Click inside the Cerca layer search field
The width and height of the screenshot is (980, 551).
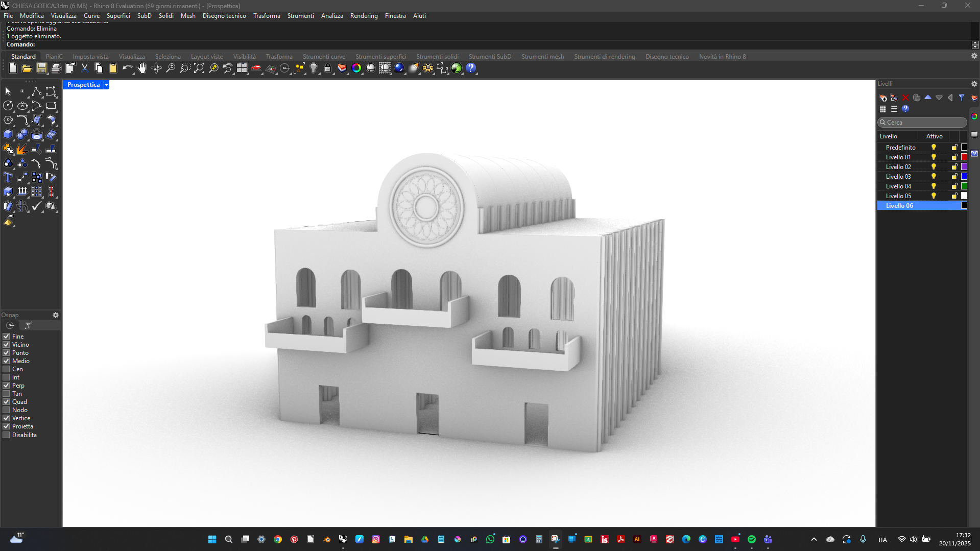coord(922,123)
